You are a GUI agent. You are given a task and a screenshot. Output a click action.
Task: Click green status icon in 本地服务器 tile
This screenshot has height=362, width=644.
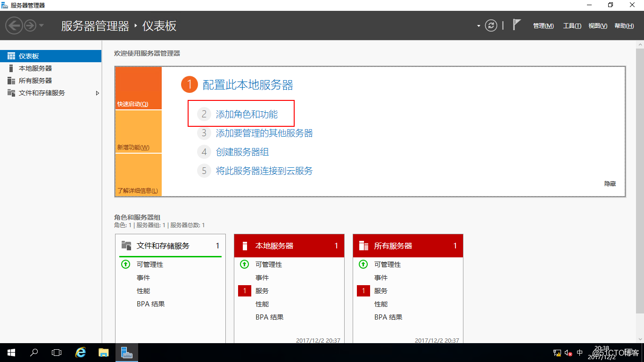(244, 264)
